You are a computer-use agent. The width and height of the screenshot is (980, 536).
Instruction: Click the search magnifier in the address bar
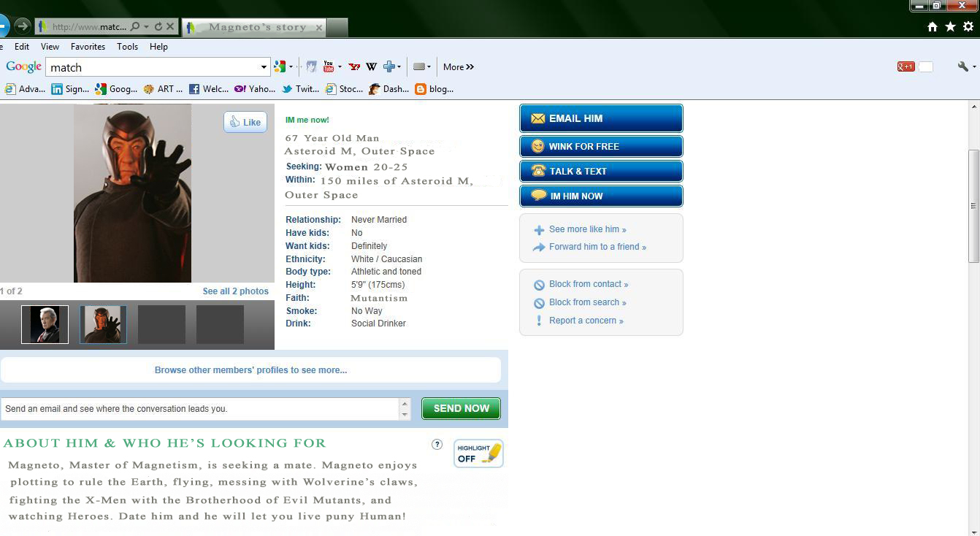point(134,26)
